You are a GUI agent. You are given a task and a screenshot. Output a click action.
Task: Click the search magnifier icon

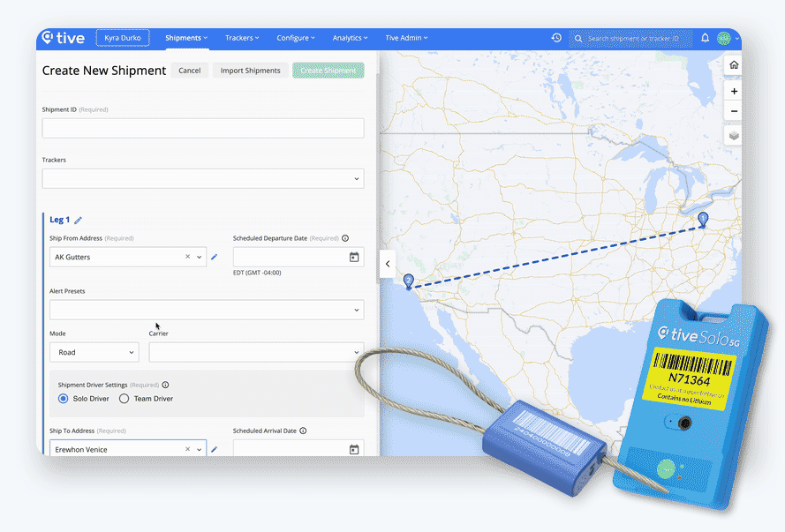click(578, 39)
